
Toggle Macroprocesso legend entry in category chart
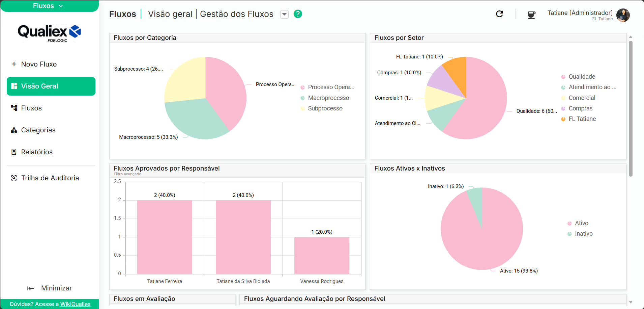point(325,98)
